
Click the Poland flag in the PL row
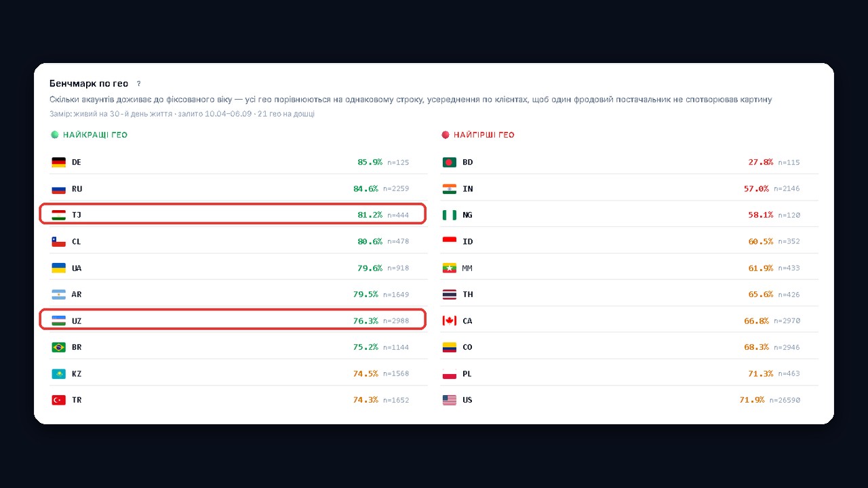449,374
